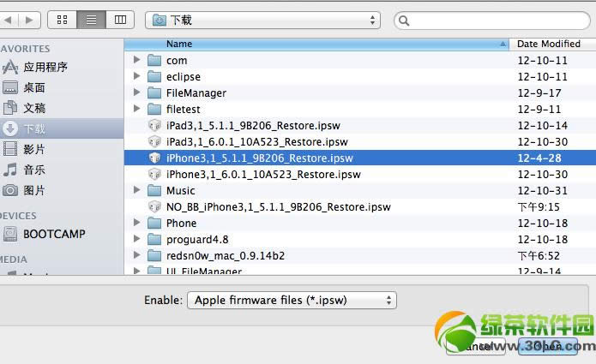Expand the FileManager folder disclosure triangle

click(x=136, y=92)
